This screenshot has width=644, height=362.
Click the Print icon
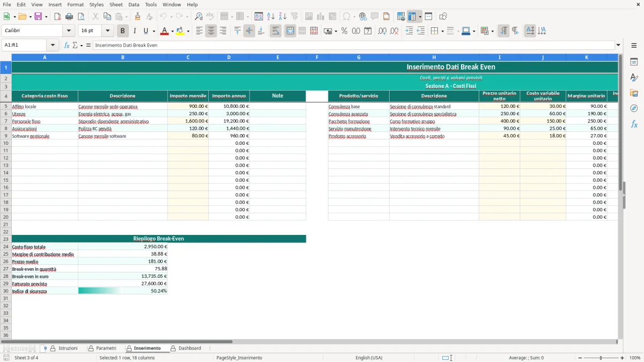69,17
